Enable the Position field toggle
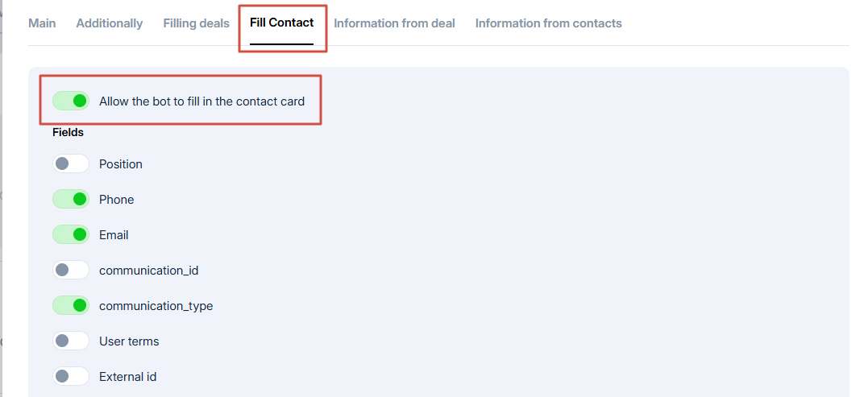 (x=71, y=164)
